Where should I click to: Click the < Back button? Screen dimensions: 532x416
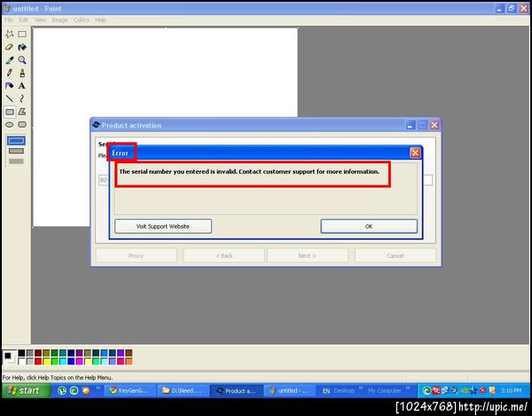(224, 255)
